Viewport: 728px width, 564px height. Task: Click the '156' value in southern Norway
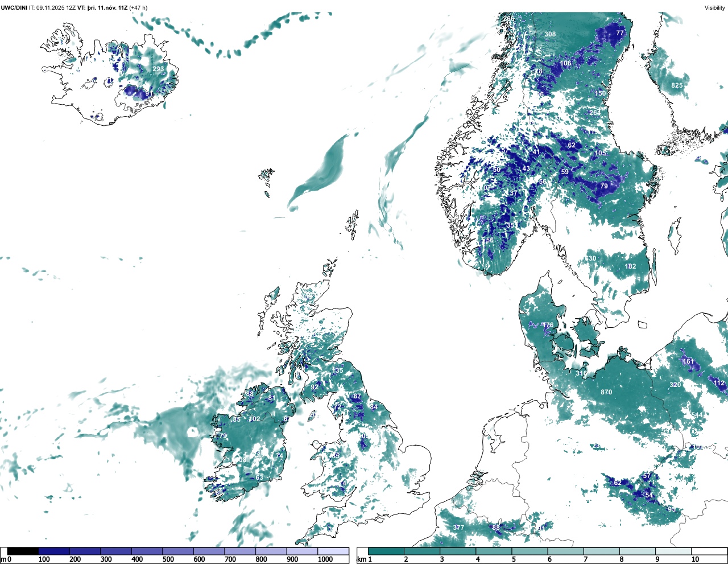[x=488, y=241]
